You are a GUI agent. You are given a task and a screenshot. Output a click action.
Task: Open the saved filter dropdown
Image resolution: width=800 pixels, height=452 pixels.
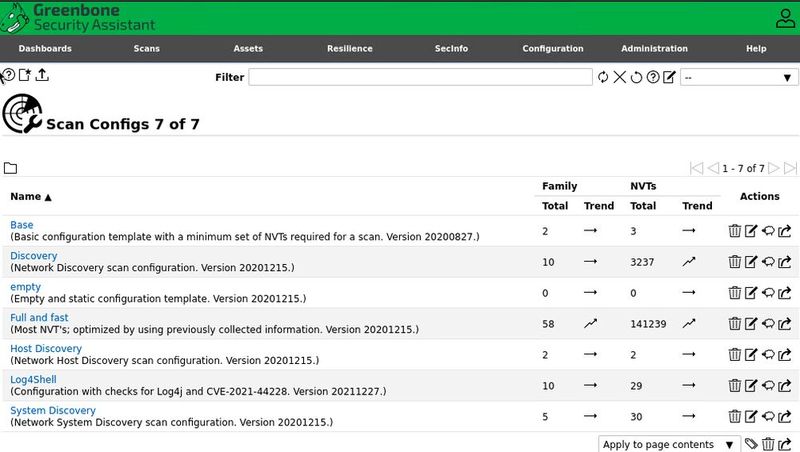pos(739,78)
